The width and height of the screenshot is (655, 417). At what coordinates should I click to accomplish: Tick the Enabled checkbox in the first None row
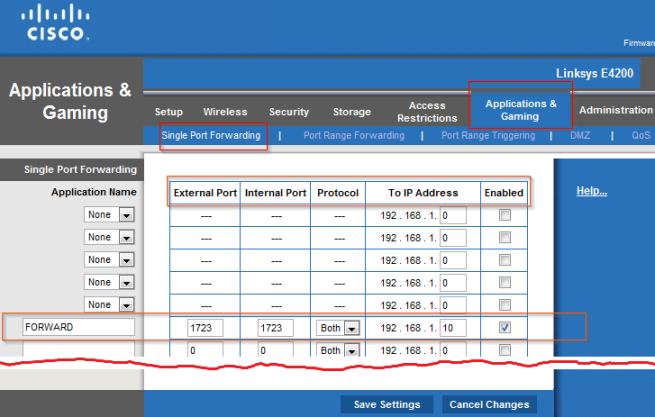(505, 215)
